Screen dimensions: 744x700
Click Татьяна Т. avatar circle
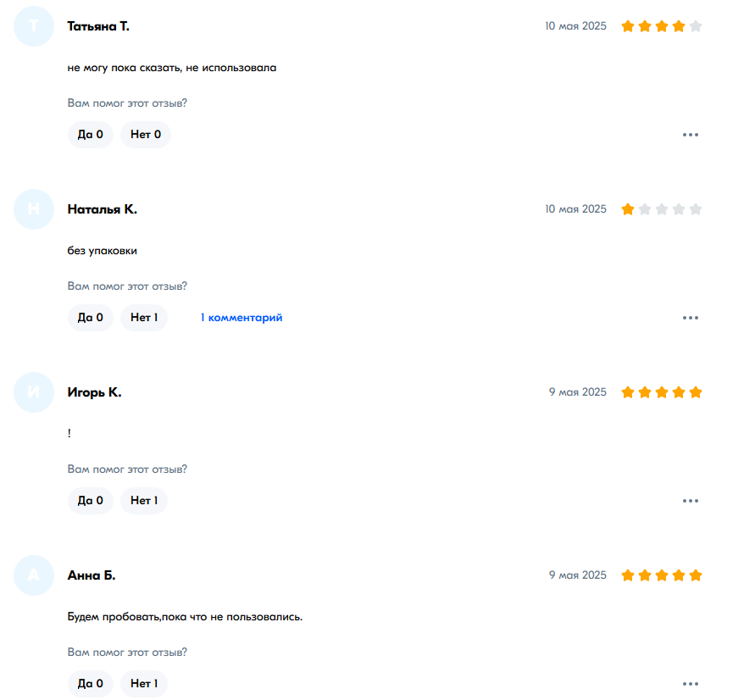(x=34, y=26)
